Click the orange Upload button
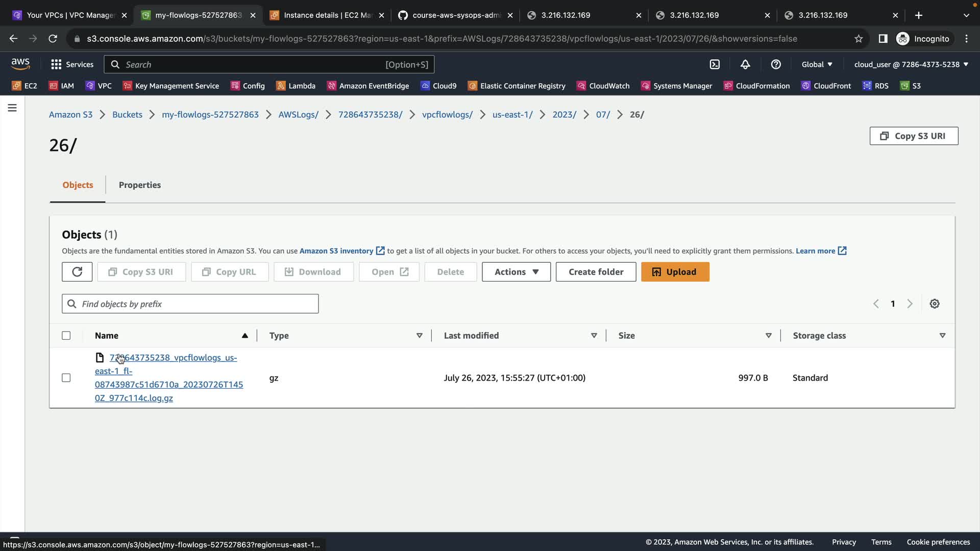Screen dimensions: 980x551 click(675, 272)
